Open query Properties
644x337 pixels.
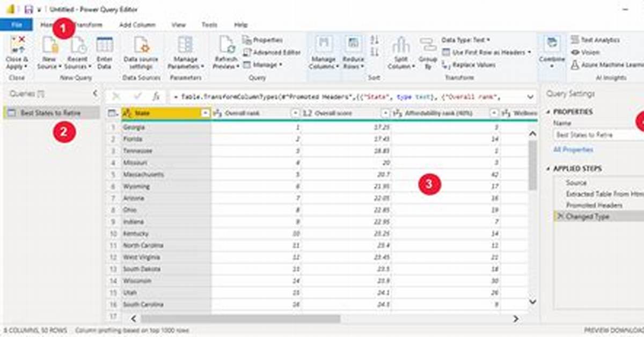click(x=262, y=40)
